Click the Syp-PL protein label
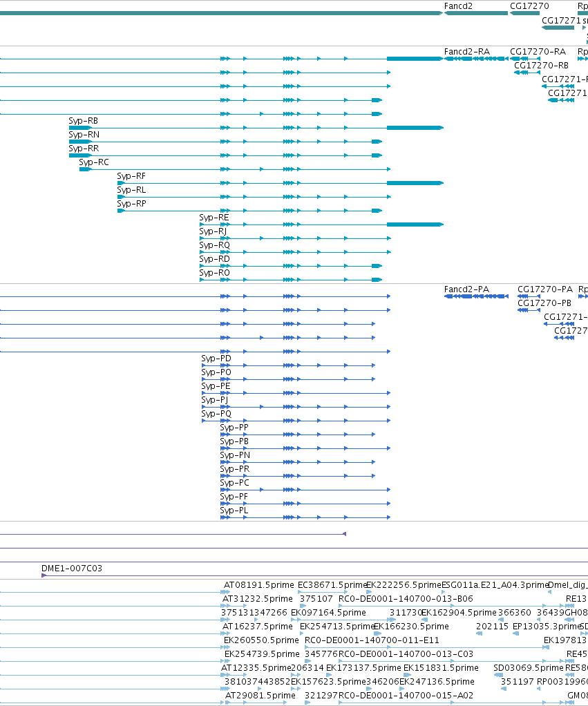588x706 pixels. (234, 511)
